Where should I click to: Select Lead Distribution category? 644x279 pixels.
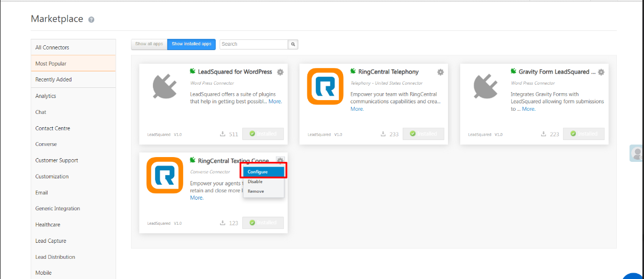click(x=74, y=257)
